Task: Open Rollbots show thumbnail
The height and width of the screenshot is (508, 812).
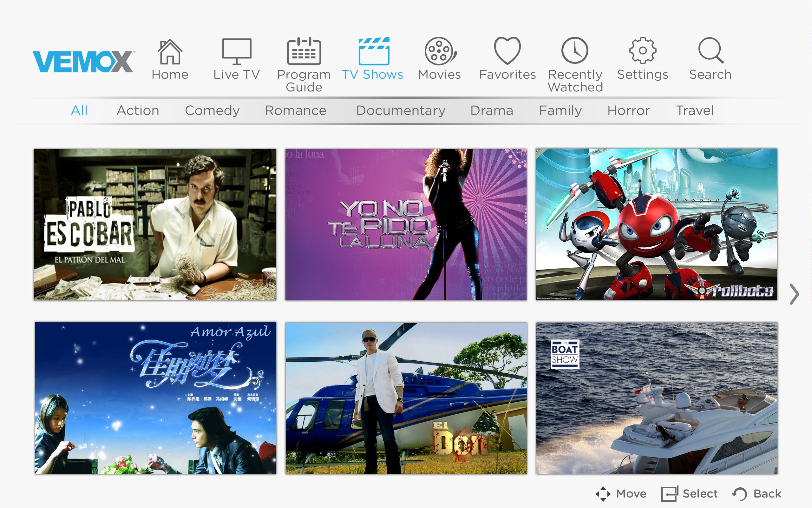Action: click(x=656, y=224)
